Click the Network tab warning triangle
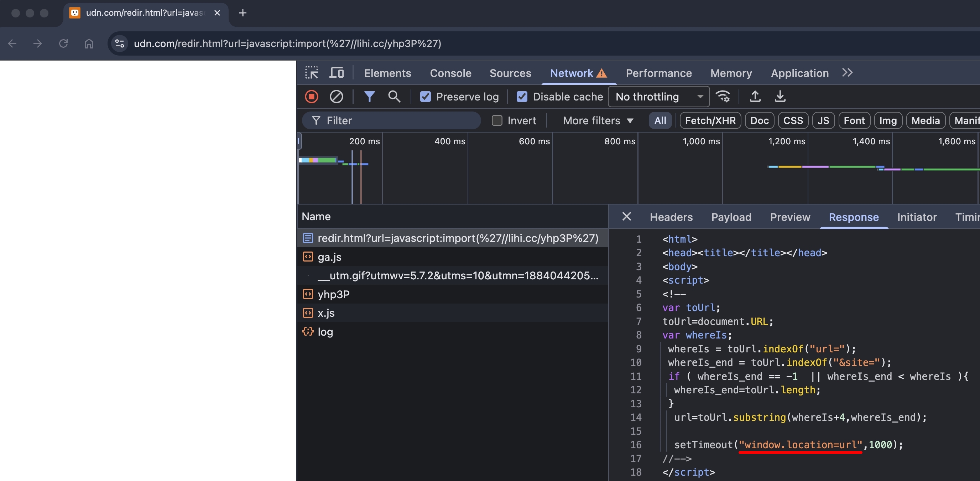Viewport: 980px width, 481px height. pyautogui.click(x=601, y=73)
